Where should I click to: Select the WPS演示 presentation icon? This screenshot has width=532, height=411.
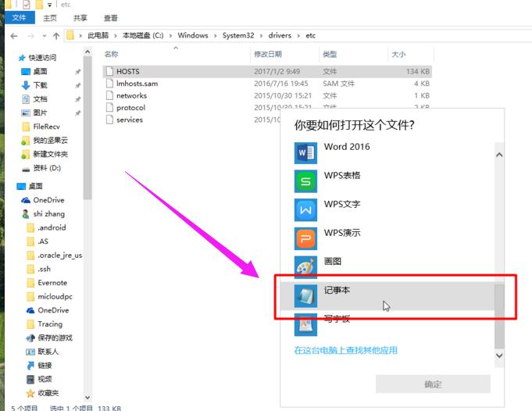tap(305, 238)
